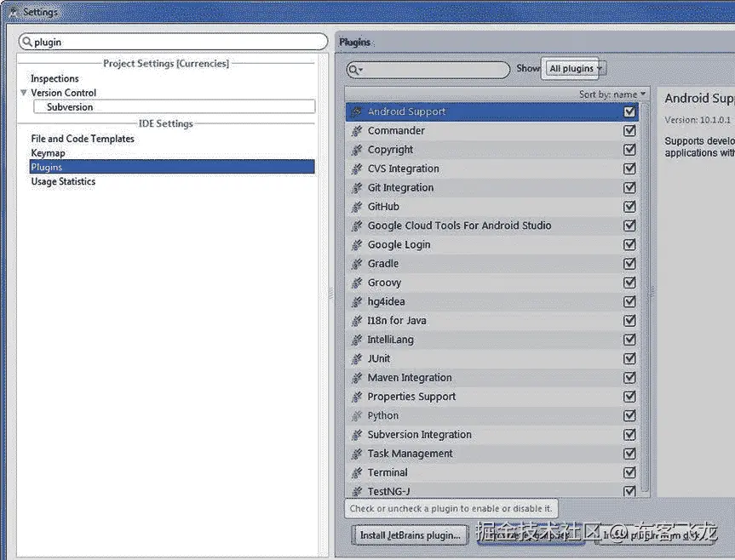This screenshot has height=560, width=735.
Task: Select the JUnit plugin row
Action: (x=491, y=358)
